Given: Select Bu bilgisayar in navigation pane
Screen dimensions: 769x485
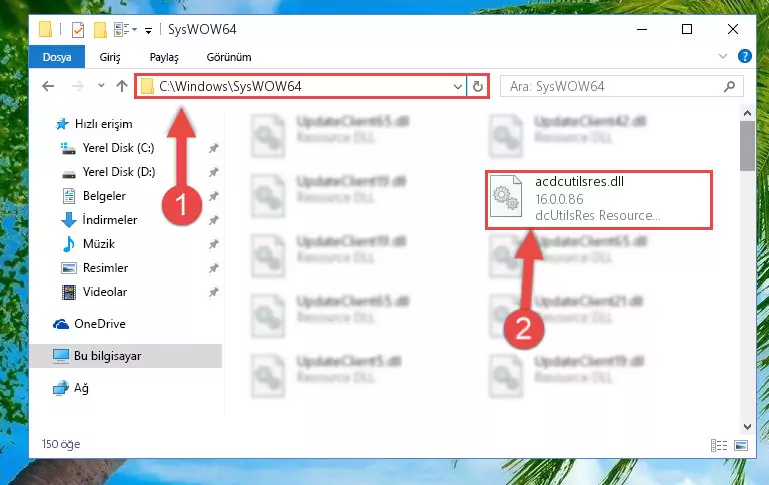Looking at the screenshot, I should click(126, 356).
